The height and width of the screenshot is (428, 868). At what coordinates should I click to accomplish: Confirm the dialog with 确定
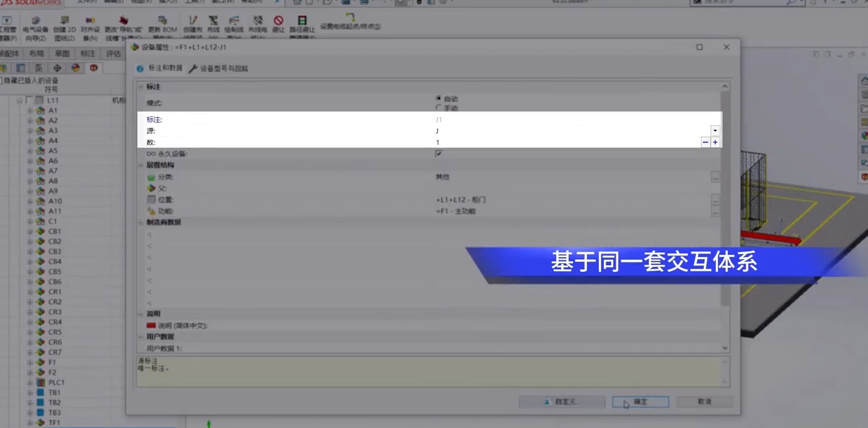(x=639, y=402)
